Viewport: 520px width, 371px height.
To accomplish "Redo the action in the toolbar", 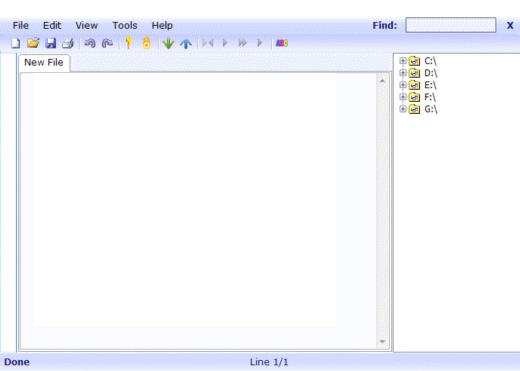I will point(107,43).
